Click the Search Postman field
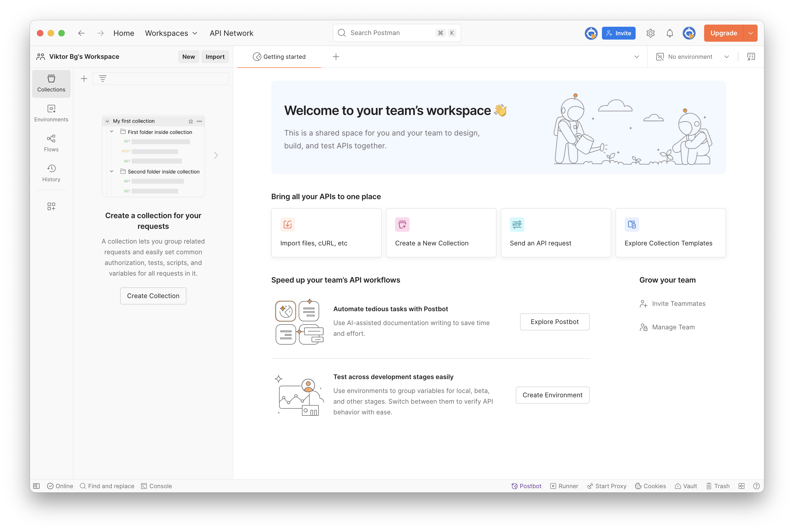This screenshot has width=794, height=532. 390,33
